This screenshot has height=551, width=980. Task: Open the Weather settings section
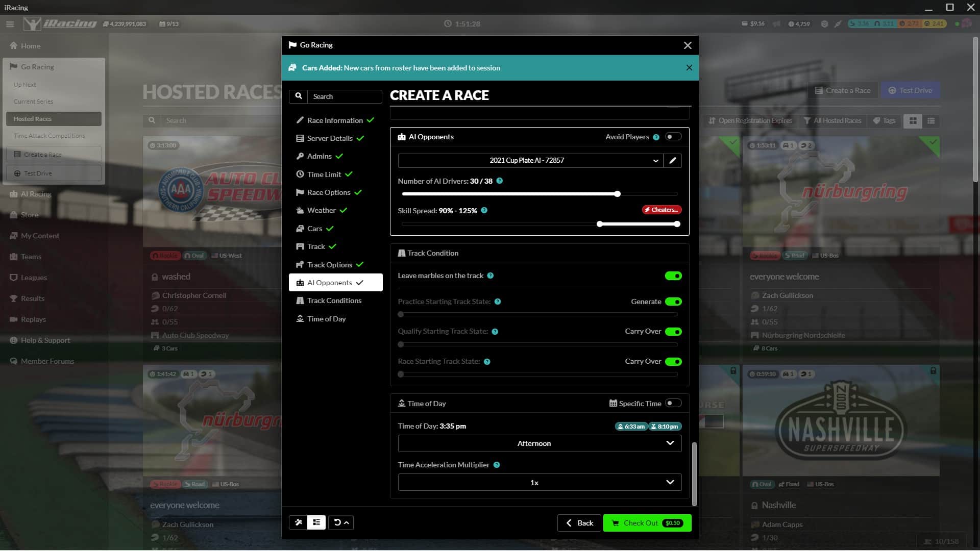322,210
